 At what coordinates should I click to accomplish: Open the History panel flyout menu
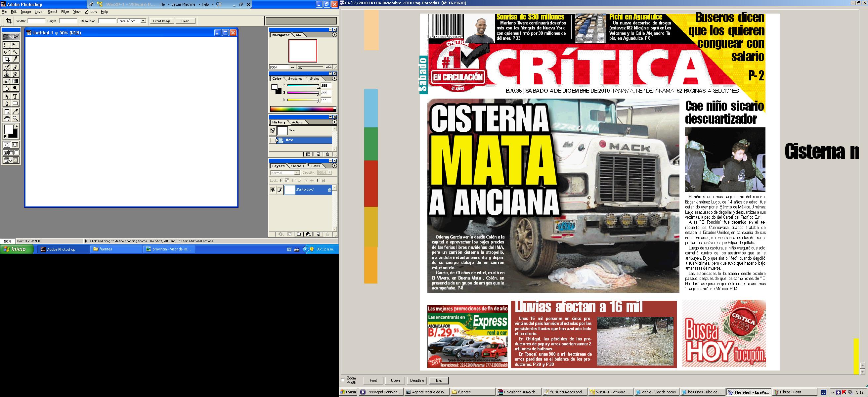tap(334, 122)
